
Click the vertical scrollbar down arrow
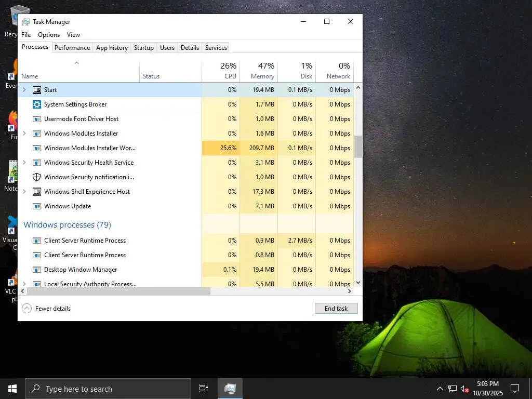coord(358,283)
